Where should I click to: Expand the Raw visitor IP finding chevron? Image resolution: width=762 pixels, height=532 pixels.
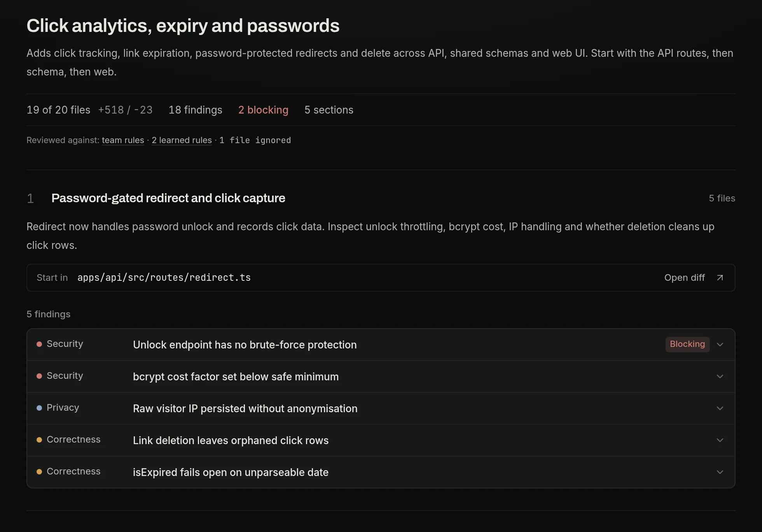coord(720,408)
